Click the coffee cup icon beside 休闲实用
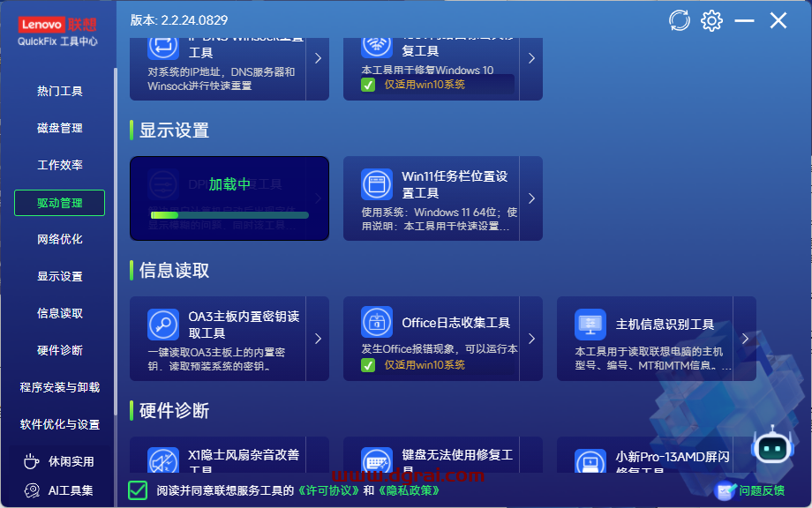 point(31,461)
